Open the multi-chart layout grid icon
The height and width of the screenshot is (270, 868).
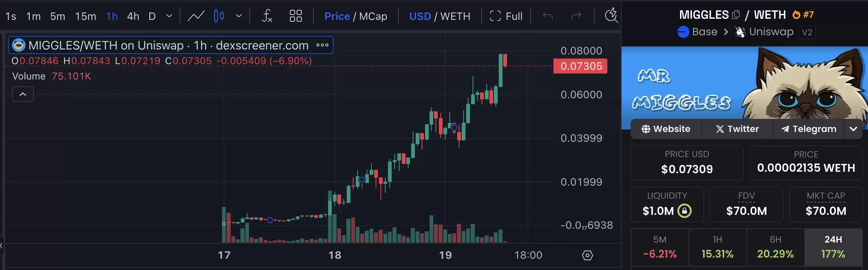[x=295, y=16]
